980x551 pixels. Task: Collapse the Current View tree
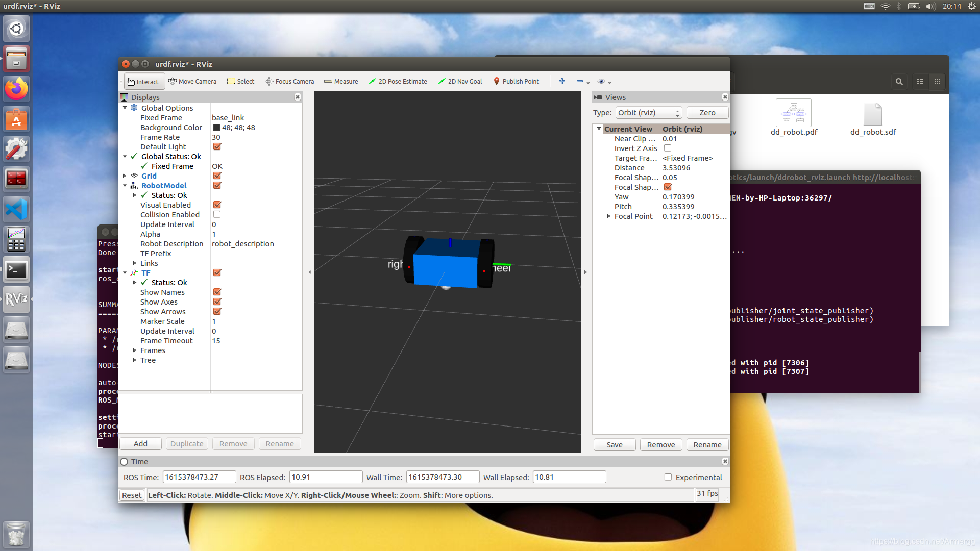point(599,129)
